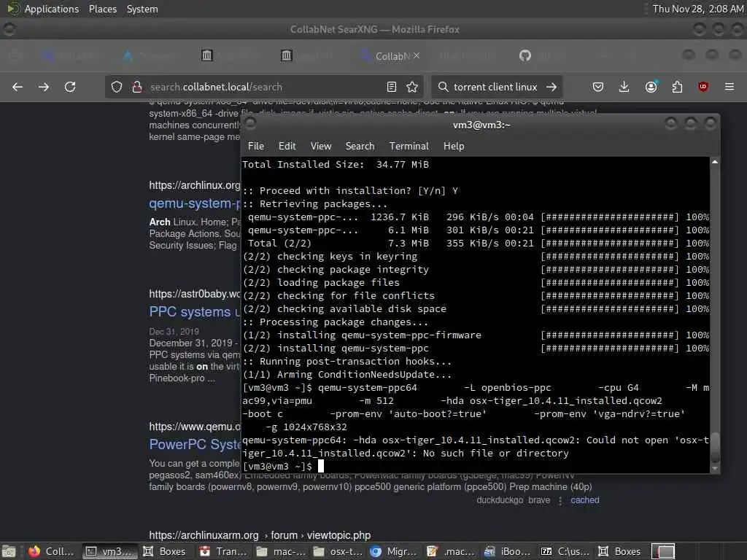747x560 pixels.
Task: Open the 'osx-t...' folder taskbar entry
Action: point(338,551)
